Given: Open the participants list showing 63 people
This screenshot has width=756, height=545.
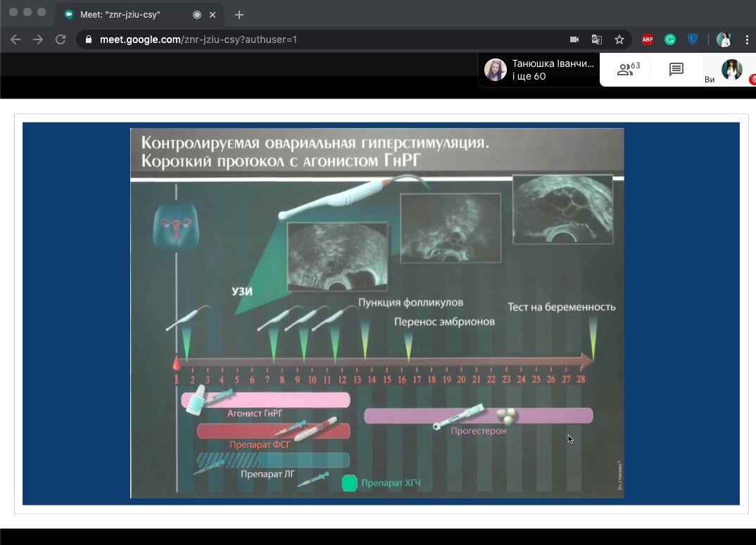Looking at the screenshot, I should (x=628, y=69).
